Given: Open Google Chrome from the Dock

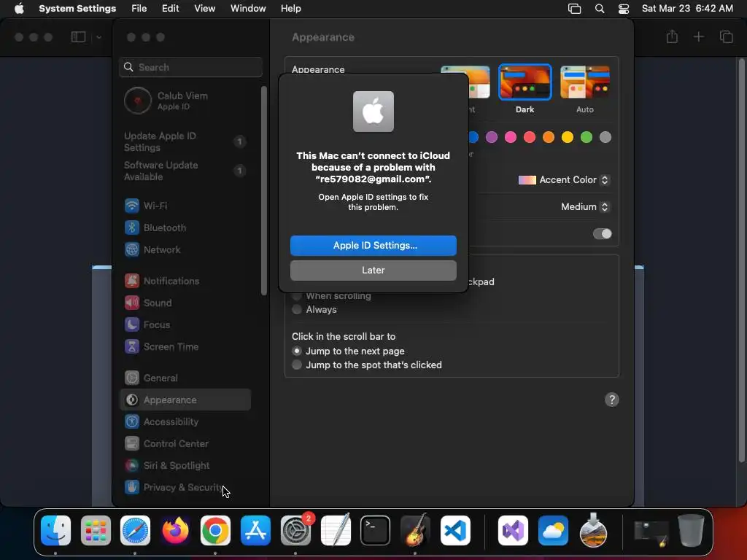Looking at the screenshot, I should 215,531.
